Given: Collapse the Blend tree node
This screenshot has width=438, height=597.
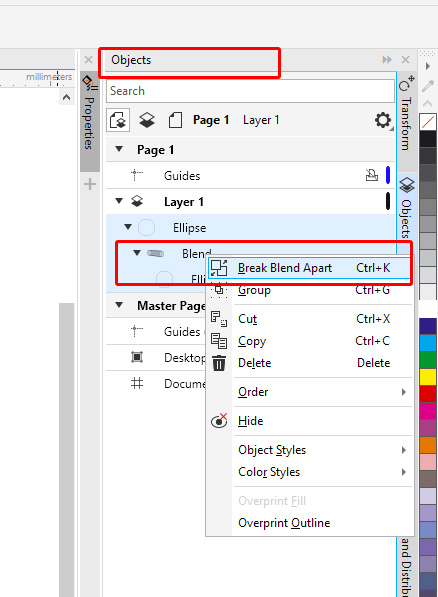Looking at the screenshot, I should click(x=137, y=252).
